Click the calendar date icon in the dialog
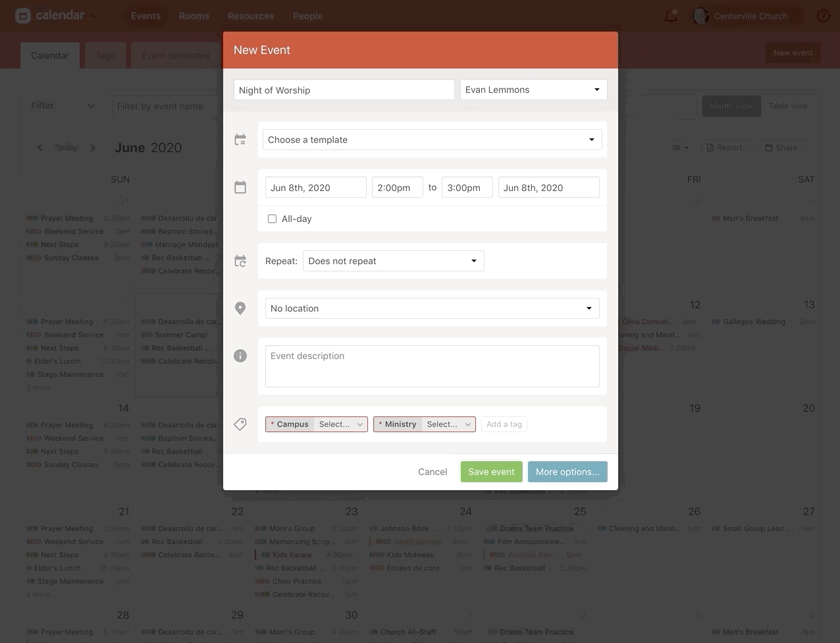Screen dimensions: 840x643 click(240, 188)
